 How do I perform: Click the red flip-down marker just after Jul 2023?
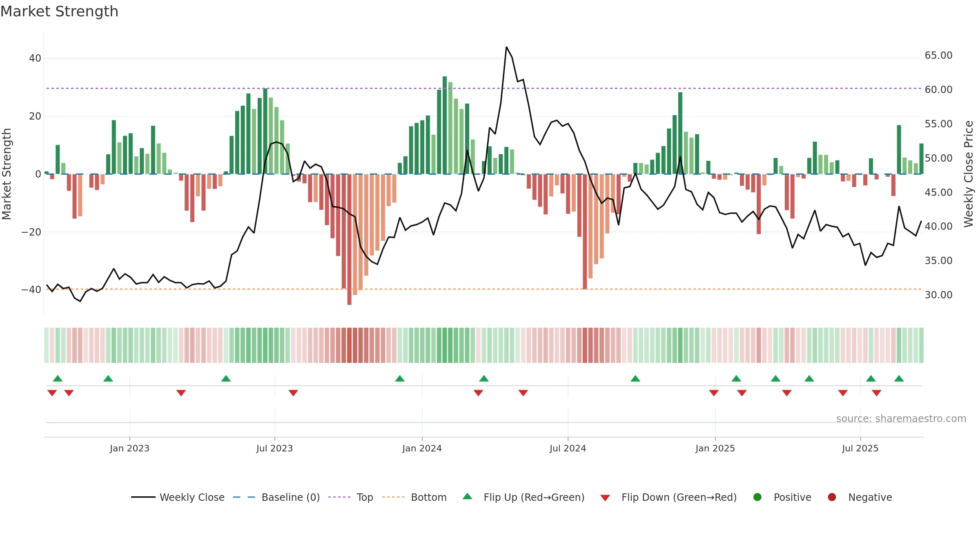(x=293, y=393)
